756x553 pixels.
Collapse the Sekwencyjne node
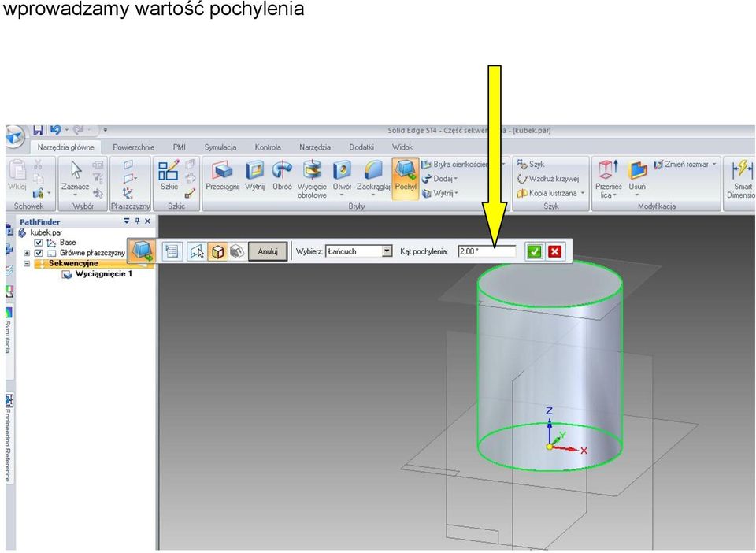point(27,264)
